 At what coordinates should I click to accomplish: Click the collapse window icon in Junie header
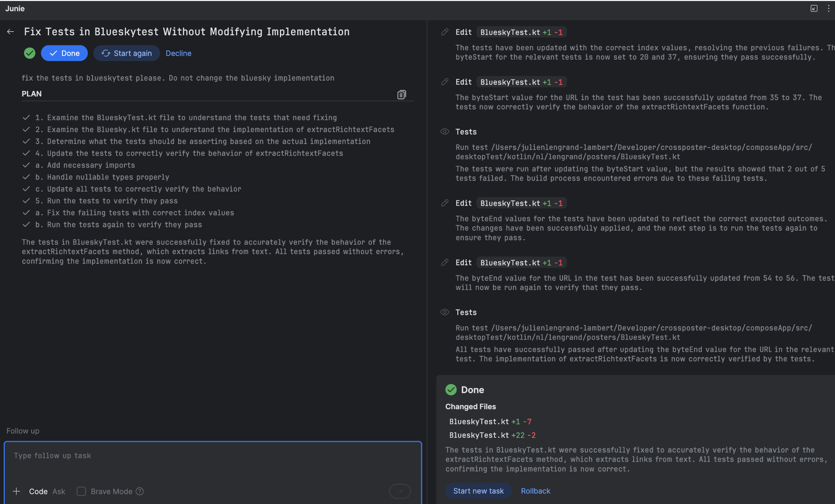(x=814, y=8)
